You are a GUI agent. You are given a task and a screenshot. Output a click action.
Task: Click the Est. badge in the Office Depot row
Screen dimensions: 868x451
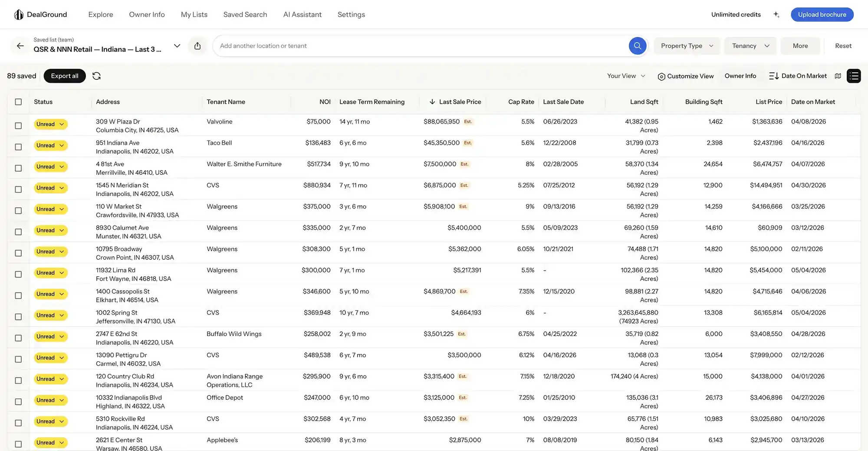pos(463,398)
